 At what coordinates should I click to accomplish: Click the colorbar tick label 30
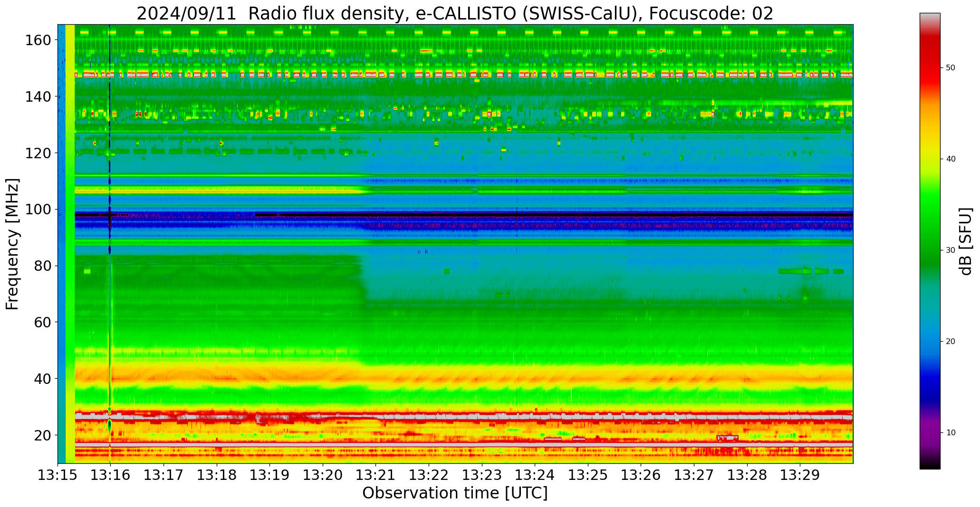(951, 250)
